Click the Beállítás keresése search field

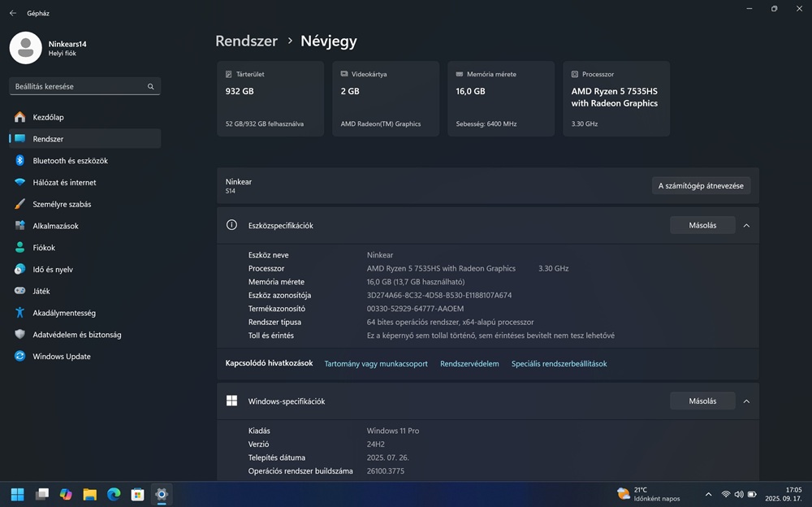(x=77, y=86)
